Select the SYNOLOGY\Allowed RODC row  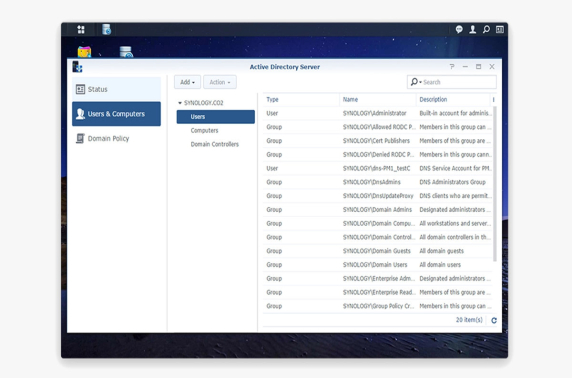(378, 127)
